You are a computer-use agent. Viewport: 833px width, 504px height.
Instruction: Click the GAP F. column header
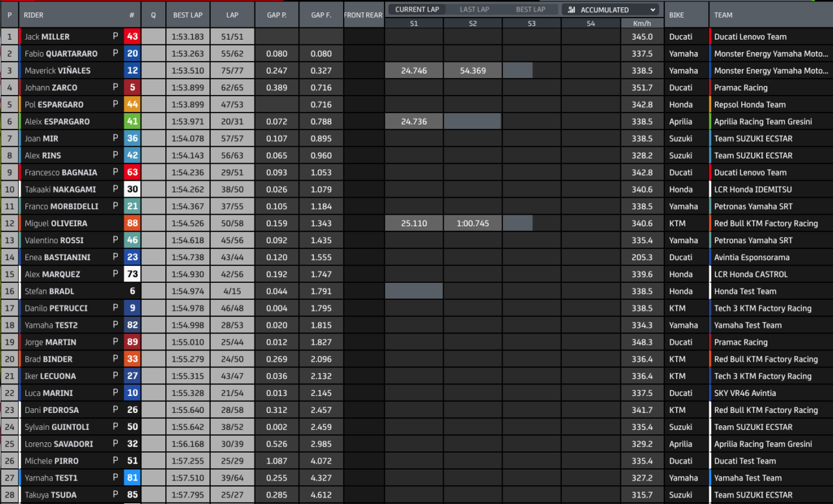[321, 14]
